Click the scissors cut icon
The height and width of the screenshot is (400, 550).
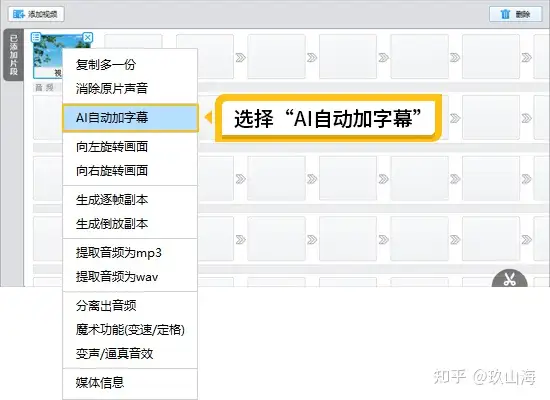click(509, 279)
